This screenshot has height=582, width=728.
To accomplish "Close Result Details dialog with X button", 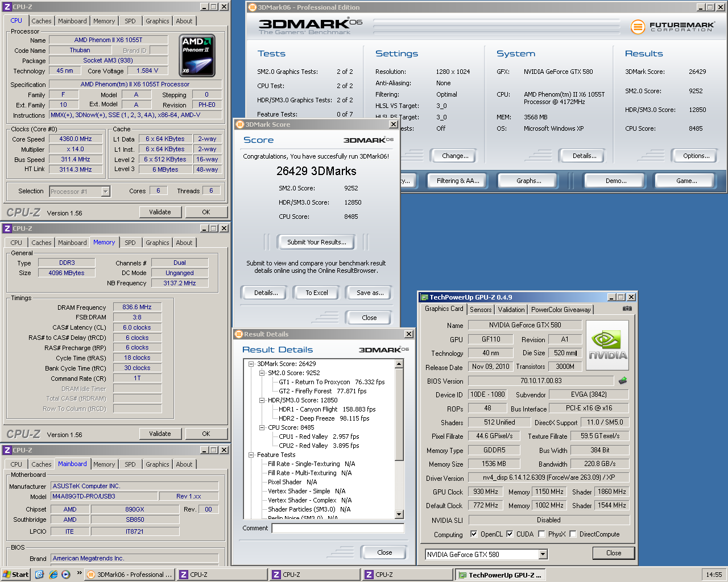I will click(408, 334).
